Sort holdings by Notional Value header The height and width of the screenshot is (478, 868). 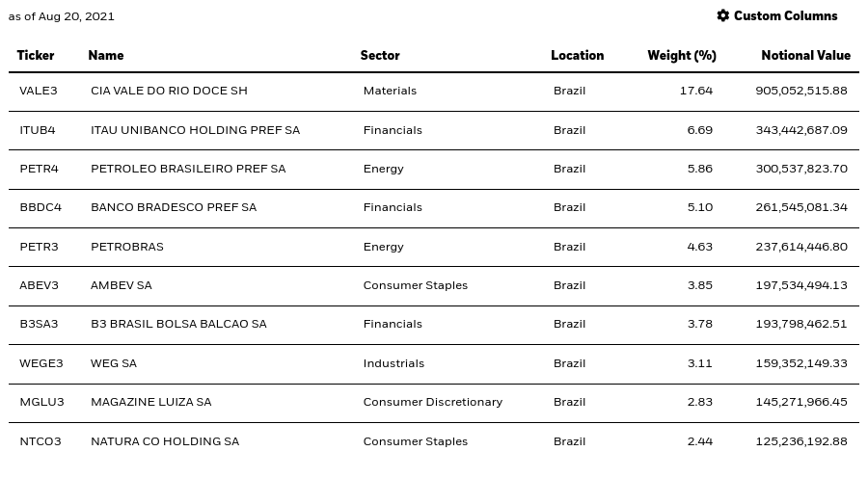point(805,55)
